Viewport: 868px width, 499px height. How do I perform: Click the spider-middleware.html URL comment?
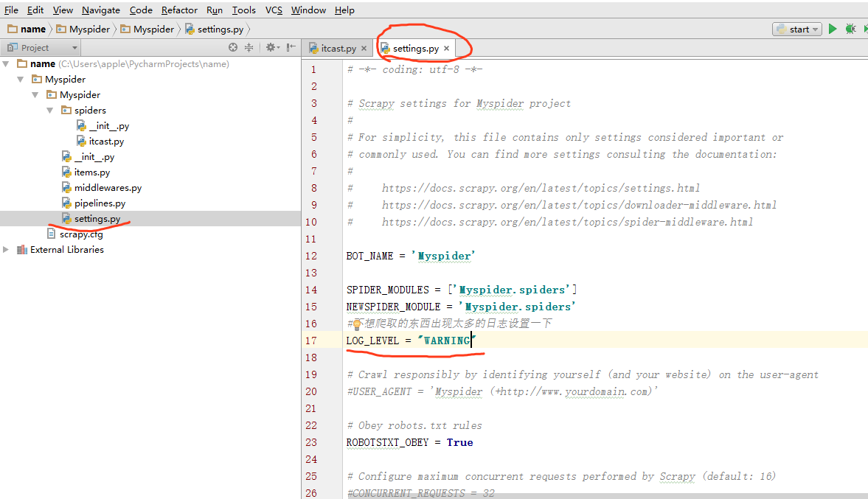pyautogui.click(x=567, y=222)
